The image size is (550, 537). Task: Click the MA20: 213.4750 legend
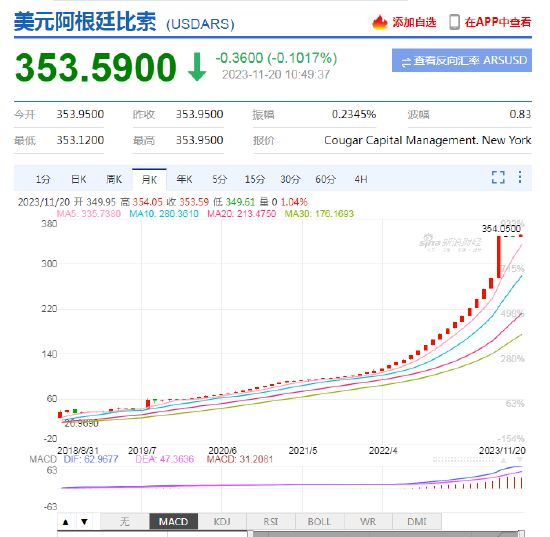(242, 214)
